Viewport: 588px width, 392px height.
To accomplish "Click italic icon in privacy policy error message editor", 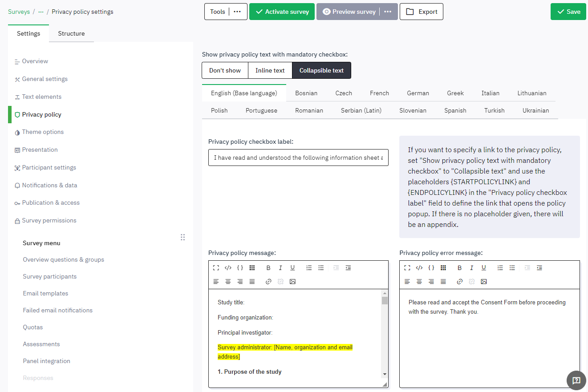I will [x=471, y=268].
